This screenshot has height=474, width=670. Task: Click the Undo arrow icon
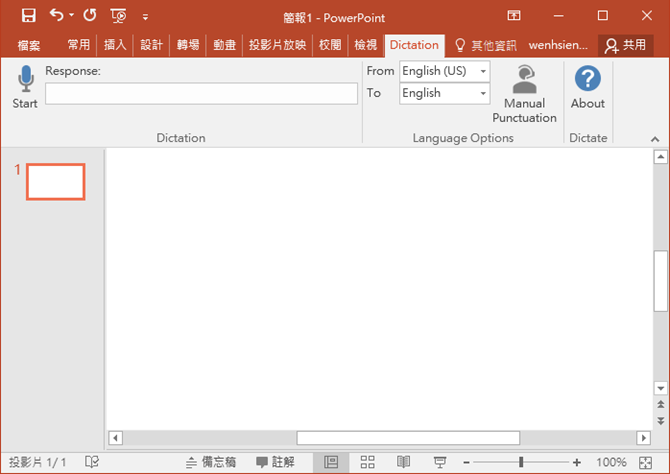(58, 16)
